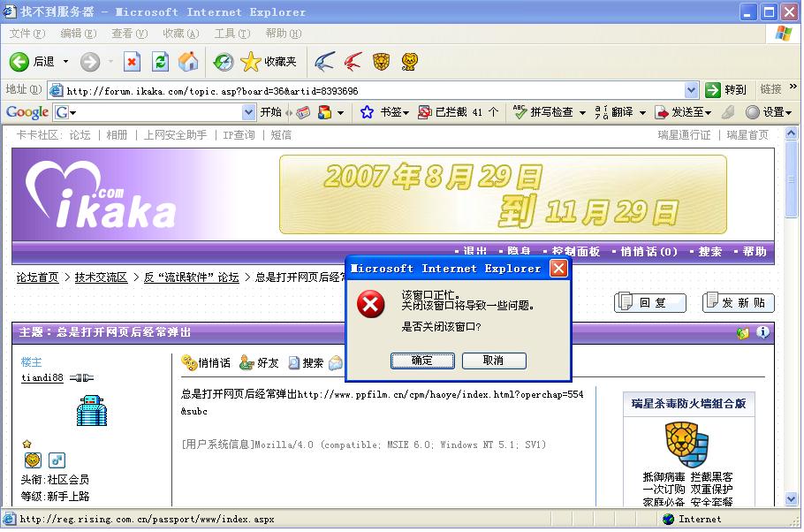Click the highlighter pen icon on Google toolbar

728,112
